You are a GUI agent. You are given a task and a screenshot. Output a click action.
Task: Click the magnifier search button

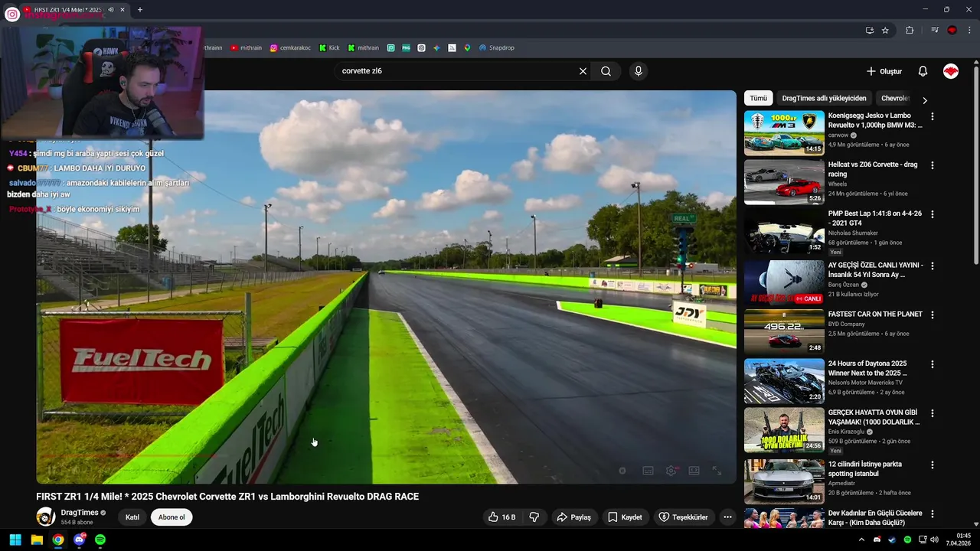tap(606, 71)
